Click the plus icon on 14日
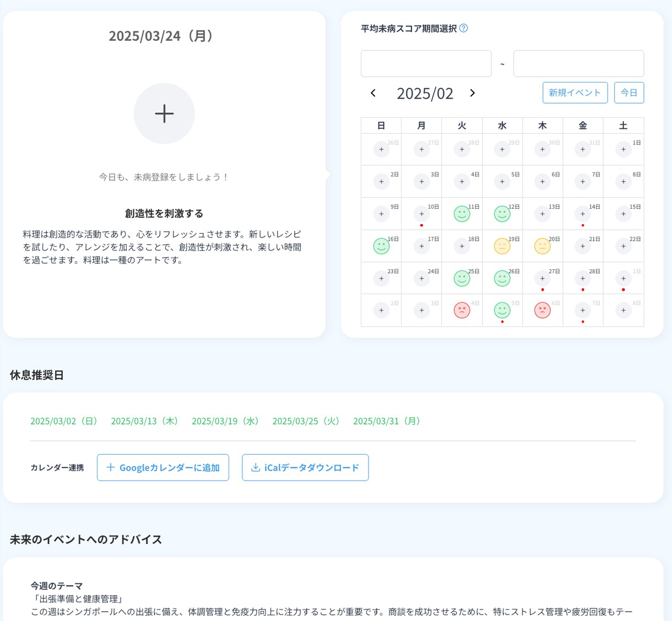 (x=583, y=214)
